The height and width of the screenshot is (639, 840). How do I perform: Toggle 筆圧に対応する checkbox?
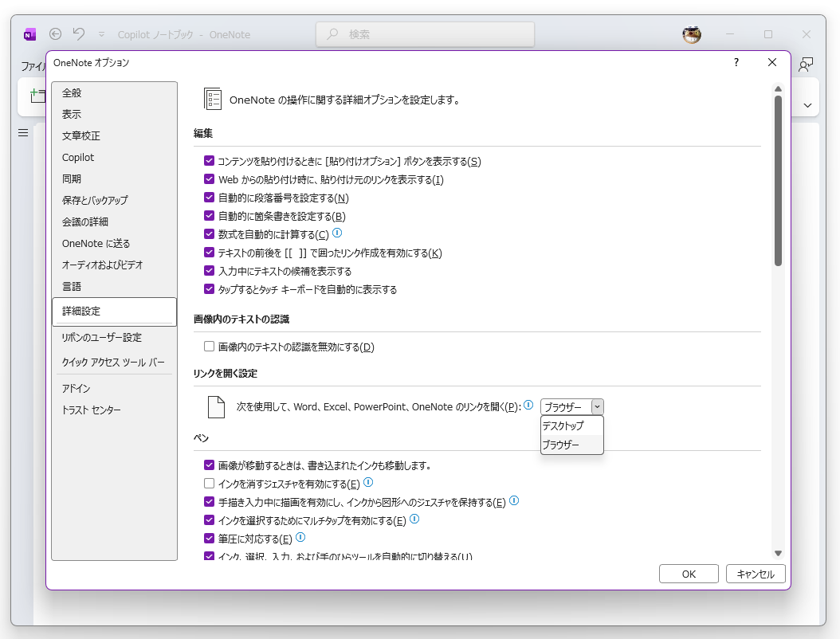[209, 539]
